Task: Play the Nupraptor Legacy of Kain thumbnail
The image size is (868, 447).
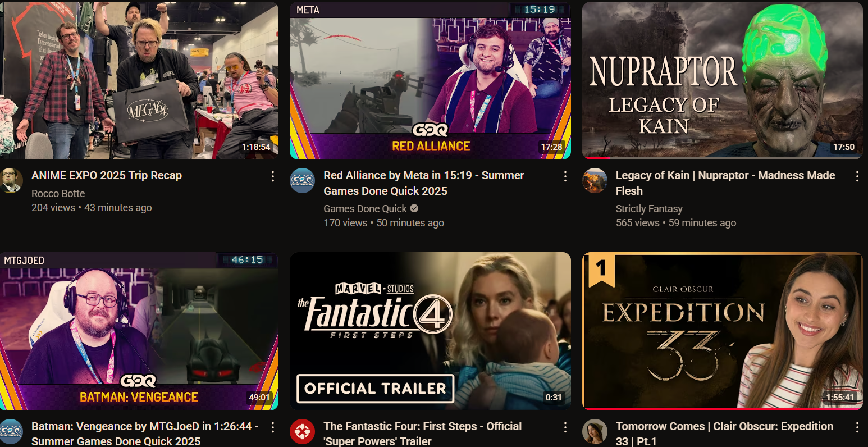Action: click(723, 80)
